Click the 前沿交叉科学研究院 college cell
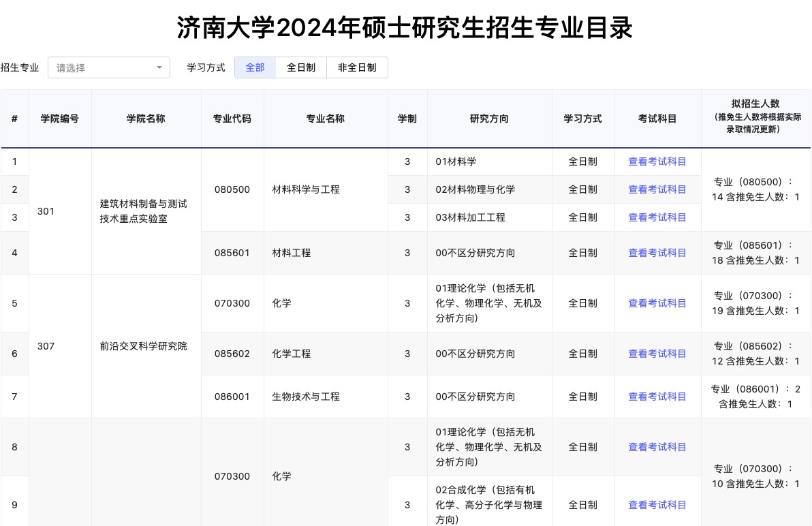812x526 pixels. [144, 346]
